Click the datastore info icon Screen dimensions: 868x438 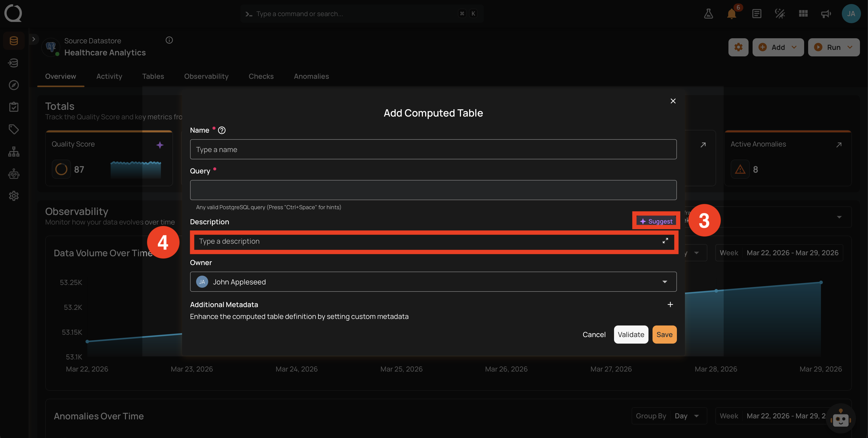click(169, 40)
